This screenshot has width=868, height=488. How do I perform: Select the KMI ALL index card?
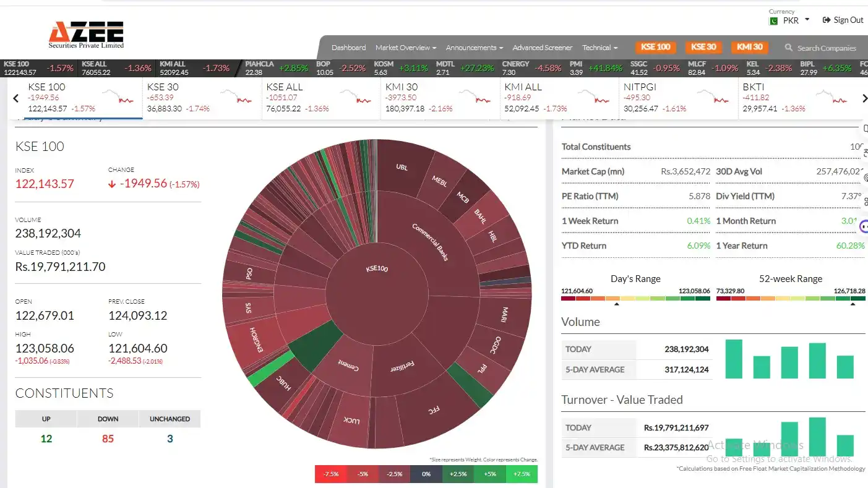[559, 98]
